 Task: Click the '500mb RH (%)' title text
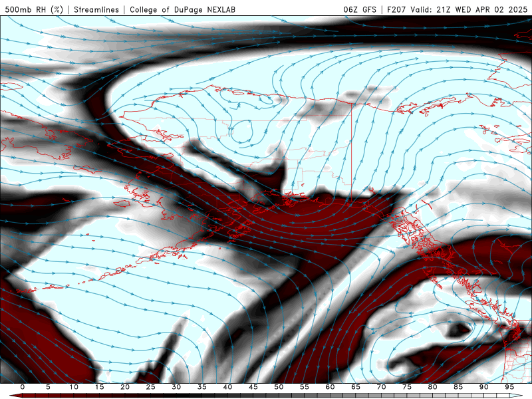34,9
